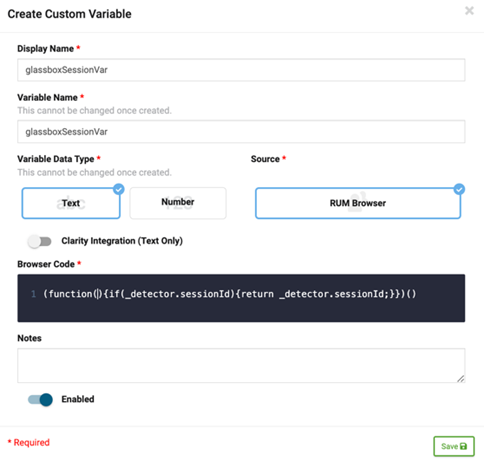This screenshot has height=461, width=484.
Task: Click the Notes text area
Action: point(241,365)
